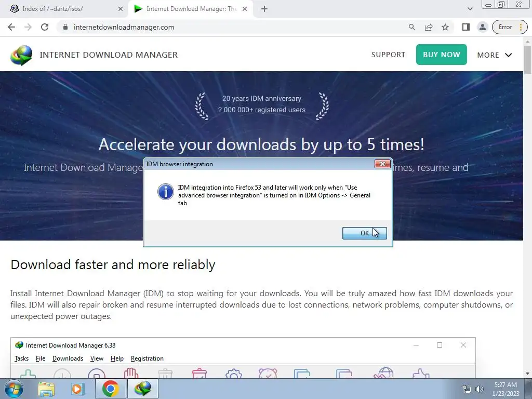Open the Windows Start menu
Viewport: 532px width, 399px height.
14,389
